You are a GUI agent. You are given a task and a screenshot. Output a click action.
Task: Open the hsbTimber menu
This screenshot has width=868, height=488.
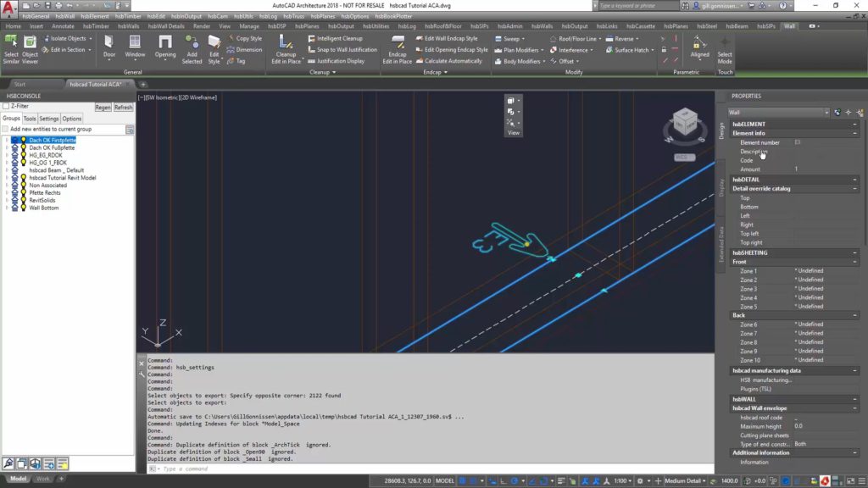coord(128,17)
